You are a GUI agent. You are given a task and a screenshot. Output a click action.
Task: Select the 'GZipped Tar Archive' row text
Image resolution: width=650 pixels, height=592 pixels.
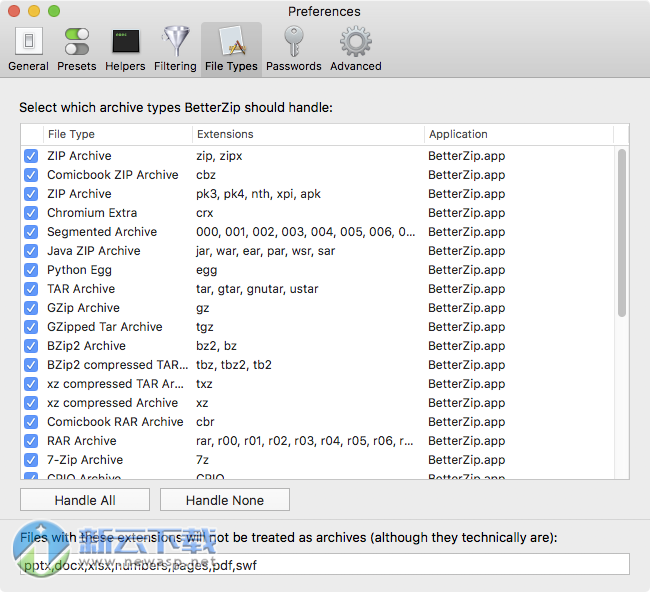(105, 327)
